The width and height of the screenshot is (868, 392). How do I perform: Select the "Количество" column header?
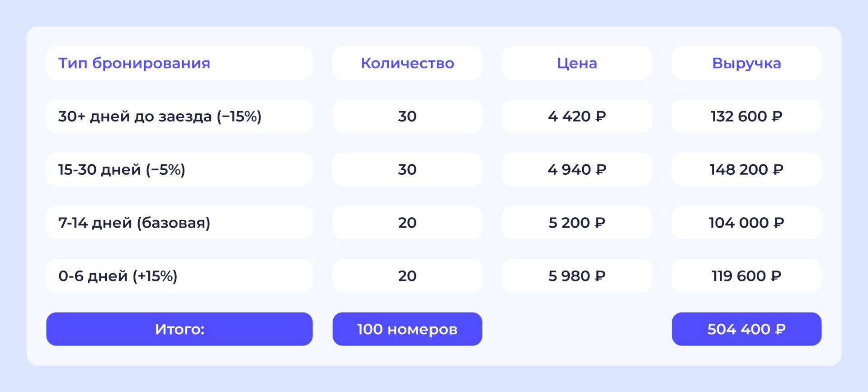(x=407, y=63)
